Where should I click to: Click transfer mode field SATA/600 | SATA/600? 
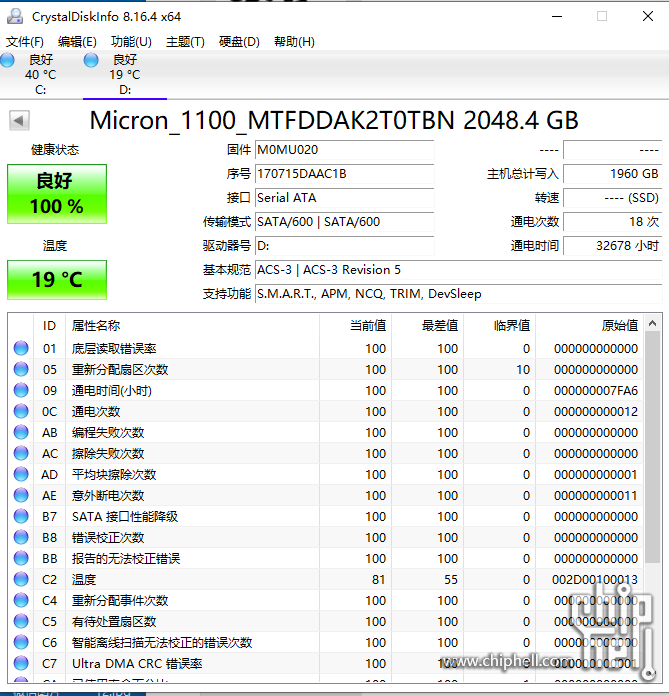click(x=344, y=221)
